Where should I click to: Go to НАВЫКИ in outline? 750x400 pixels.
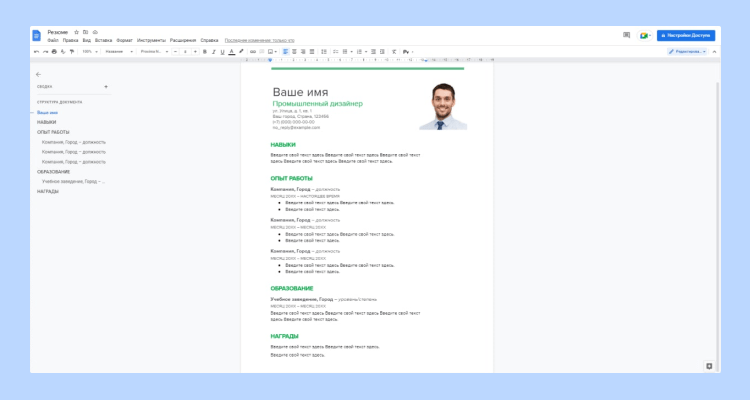(46, 122)
